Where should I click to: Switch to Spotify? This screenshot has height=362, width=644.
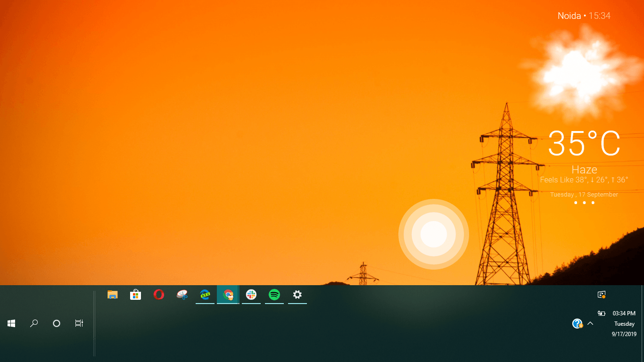point(274,295)
